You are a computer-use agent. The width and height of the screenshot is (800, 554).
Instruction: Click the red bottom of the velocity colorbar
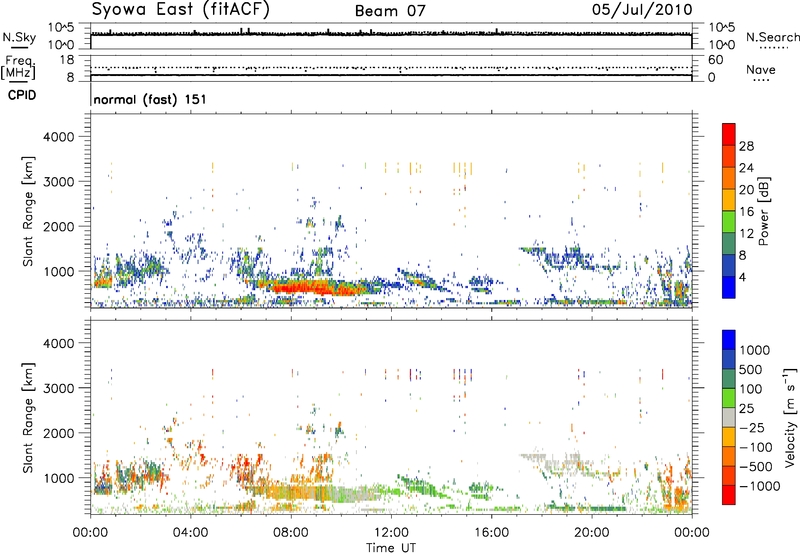point(729,495)
